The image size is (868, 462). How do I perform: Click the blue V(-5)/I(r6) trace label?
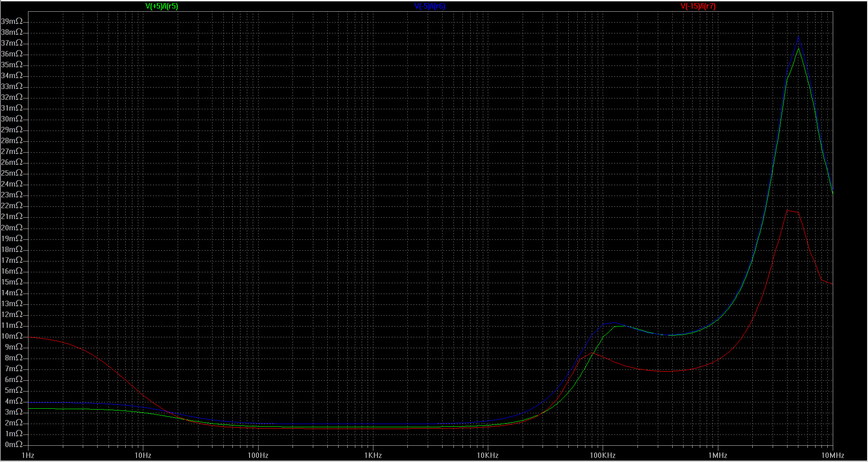point(429,6)
